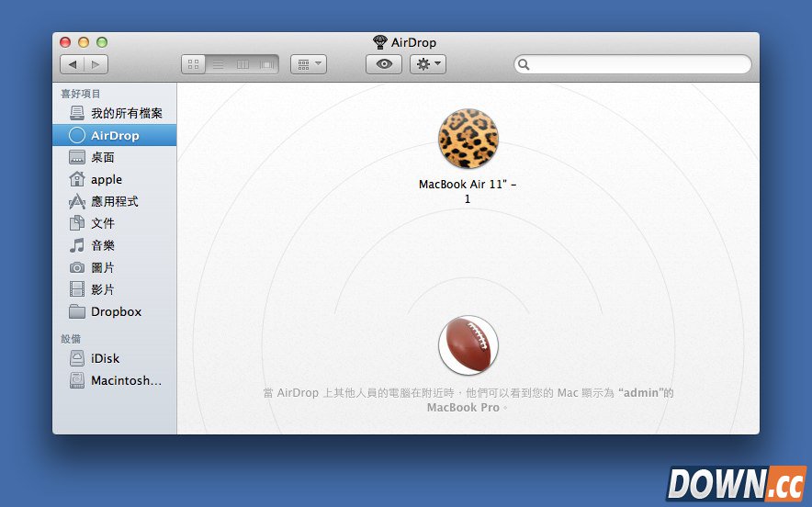Click the AirDrop parachute title icon
Image resolution: width=812 pixels, height=507 pixels.
(x=380, y=42)
